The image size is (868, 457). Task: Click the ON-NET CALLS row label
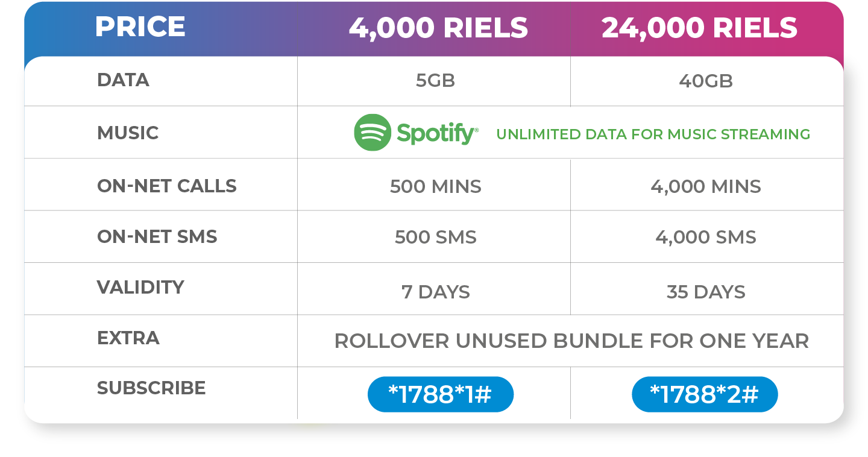[167, 186]
